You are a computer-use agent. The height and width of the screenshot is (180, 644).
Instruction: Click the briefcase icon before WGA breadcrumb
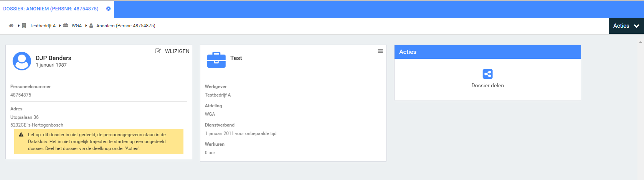tap(66, 26)
